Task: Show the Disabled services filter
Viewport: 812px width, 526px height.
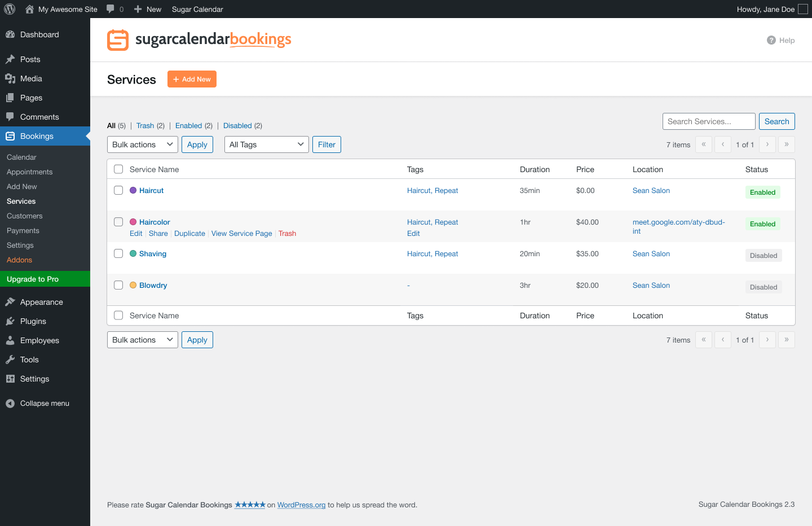Action: click(237, 126)
